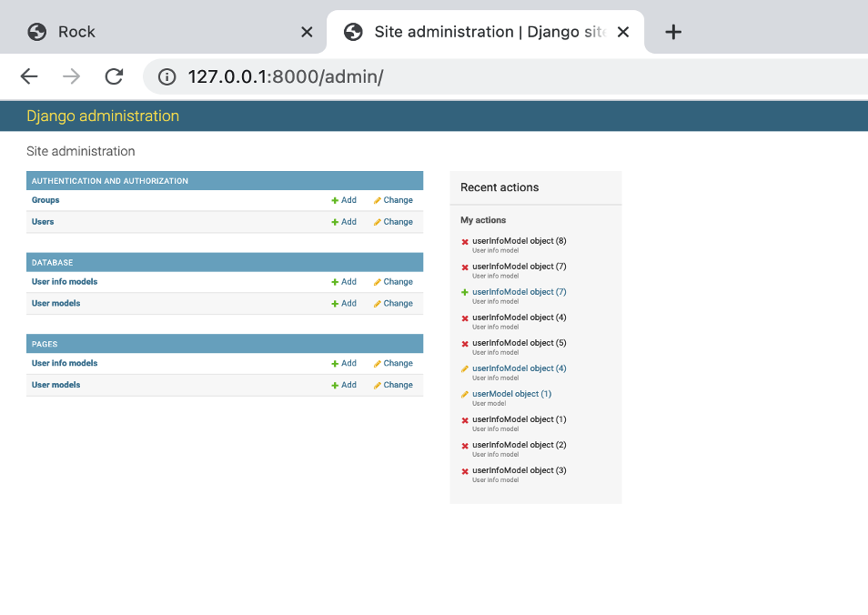Click the red delete icon beside userInfoModel object (8)
Viewport: 868px width, 615px height.
click(464, 241)
